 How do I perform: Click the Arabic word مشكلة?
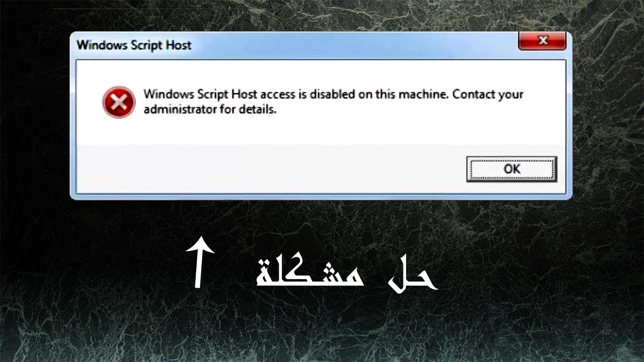tap(310, 274)
